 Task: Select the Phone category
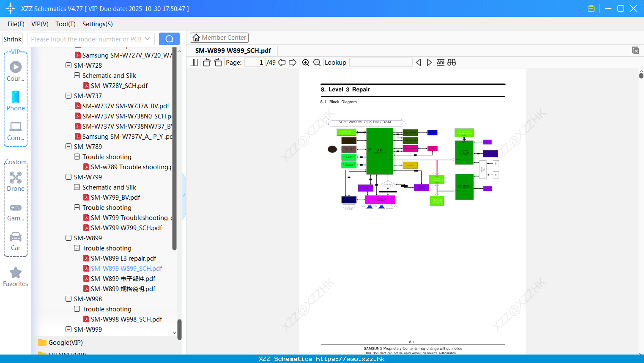[16, 101]
